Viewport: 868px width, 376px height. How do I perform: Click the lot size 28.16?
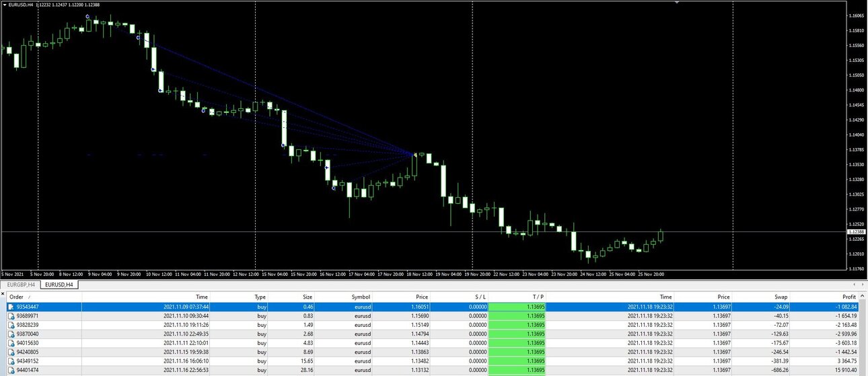(305, 370)
